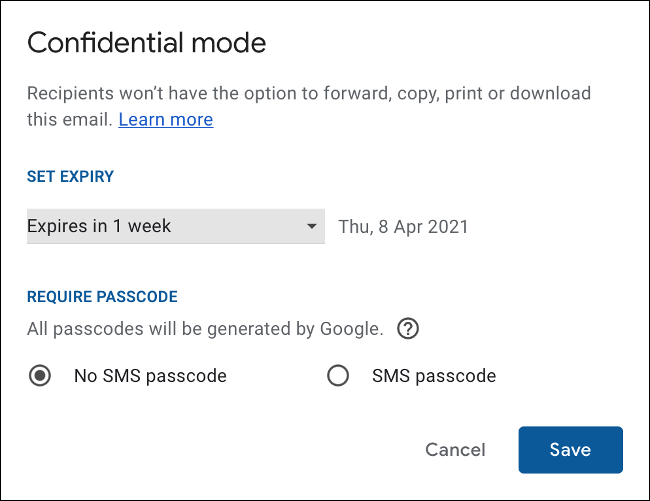
Task: Click the SET EXPIRY section heading
Action: point(70,177)
